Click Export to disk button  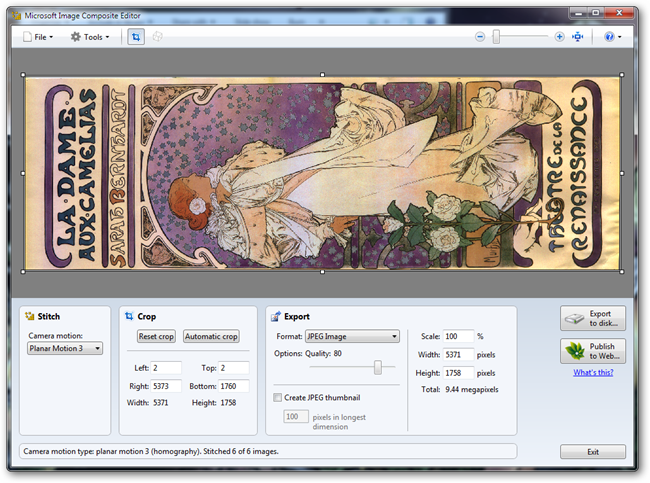click(593, 318)
